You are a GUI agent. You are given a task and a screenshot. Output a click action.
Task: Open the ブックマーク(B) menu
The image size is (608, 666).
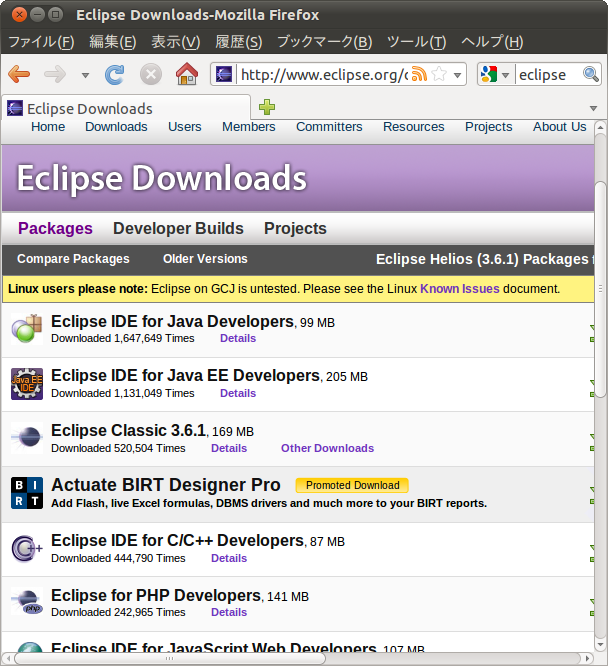click(324, 42)
